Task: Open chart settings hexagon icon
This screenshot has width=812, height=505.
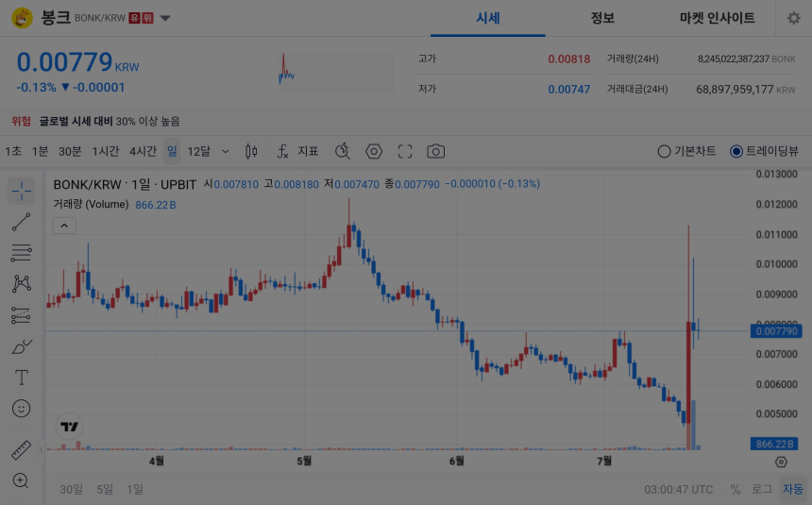Action: (374, 151)
